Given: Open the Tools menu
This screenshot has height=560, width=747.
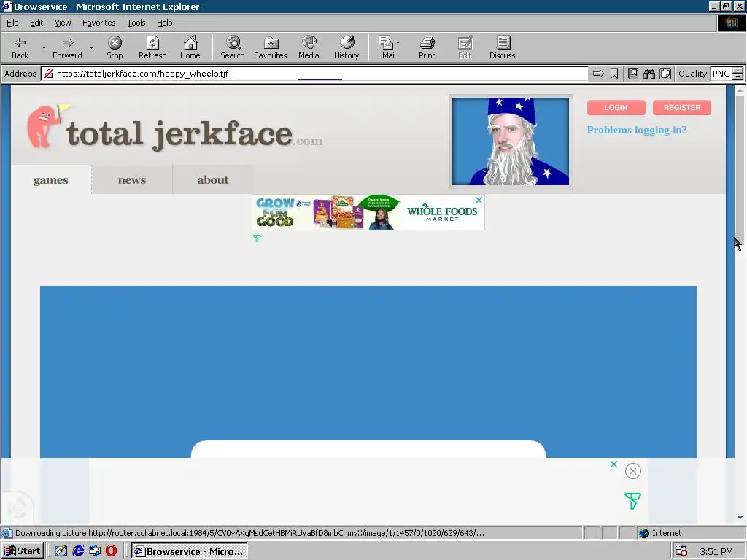Looking at the screenshot, I should (x=136, y=23).
